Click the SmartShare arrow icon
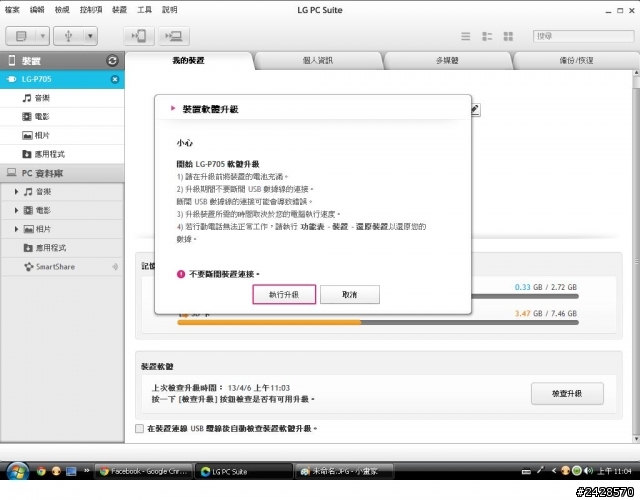The height and width of the screenshot is (500, 640). click(x=115, y=267)
